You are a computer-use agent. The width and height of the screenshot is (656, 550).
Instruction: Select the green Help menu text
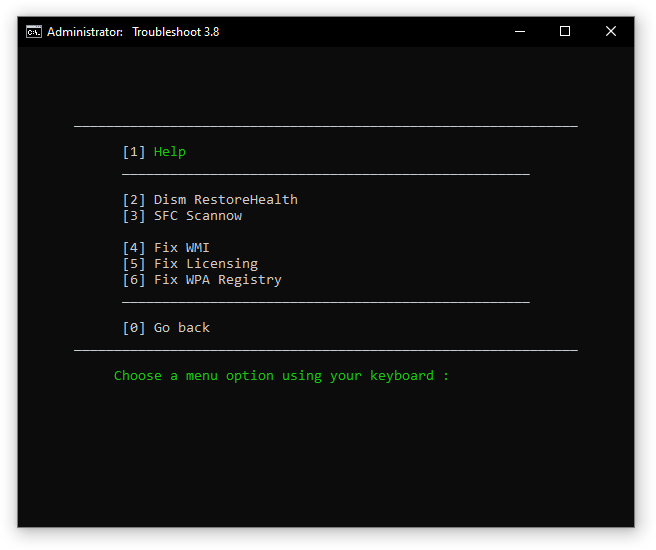click(x=170, y=152)
